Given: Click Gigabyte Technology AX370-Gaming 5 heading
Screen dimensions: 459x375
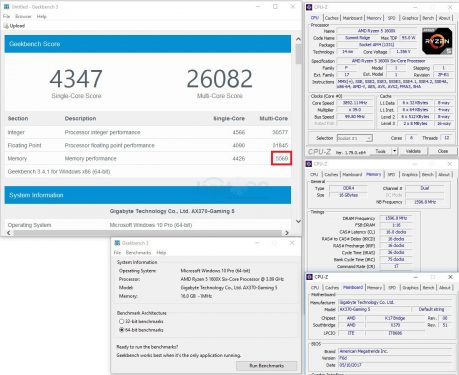Looking at the screenshot, I should click(172, 211).
